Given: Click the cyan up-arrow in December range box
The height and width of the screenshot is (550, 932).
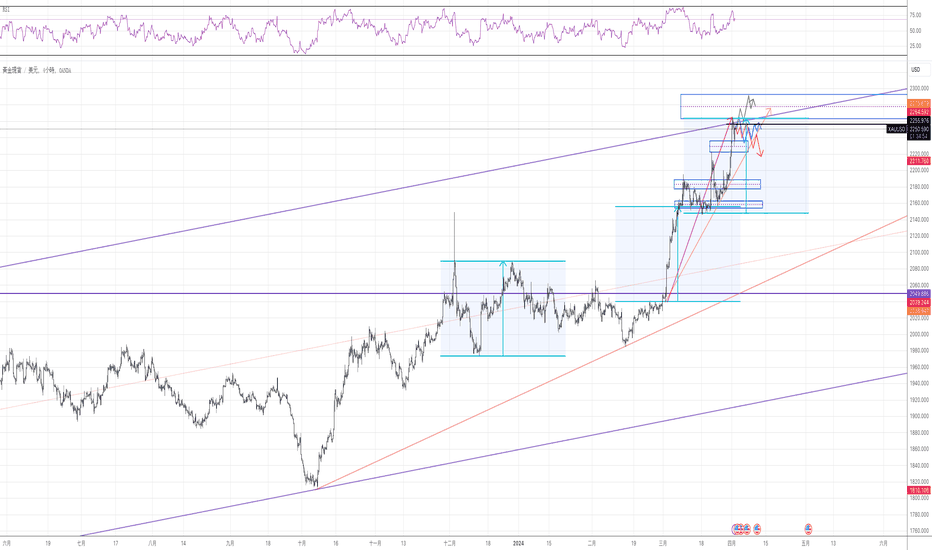Looking at the screenshot, I should 503,264.
